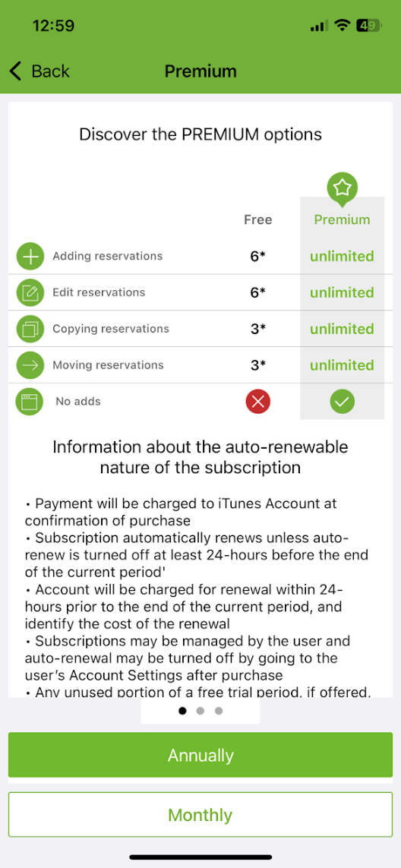Tap the Copying reservations icon

coord(30,330)
